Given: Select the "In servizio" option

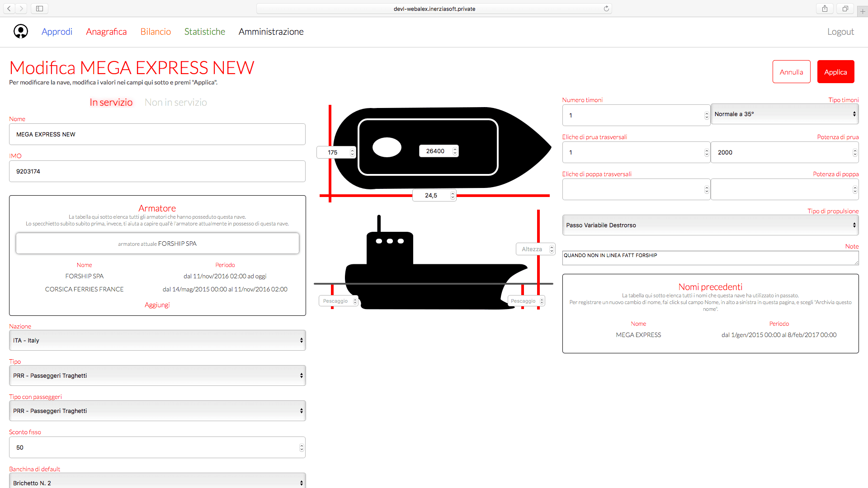Looking at the screenshot, I should coord(111,103).
